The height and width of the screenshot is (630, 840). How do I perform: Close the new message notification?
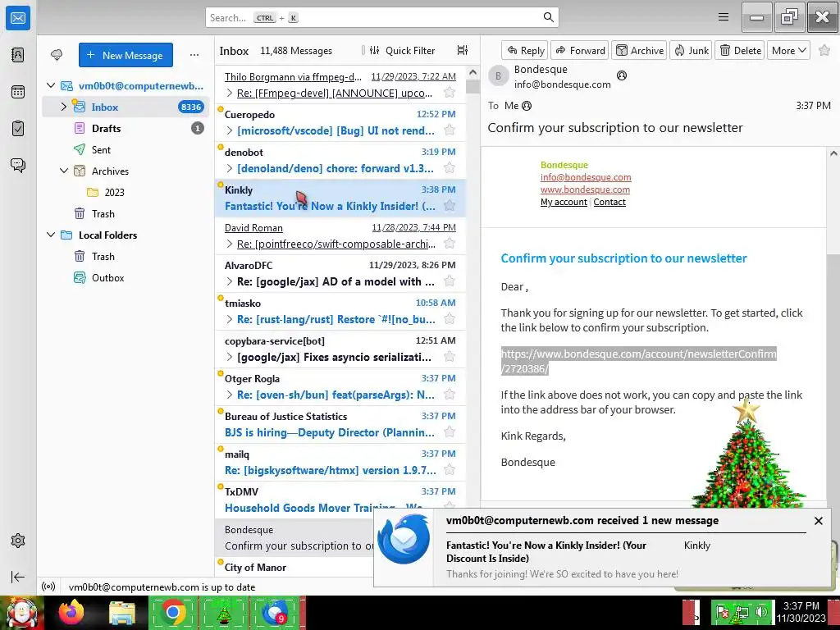(818, 521)
